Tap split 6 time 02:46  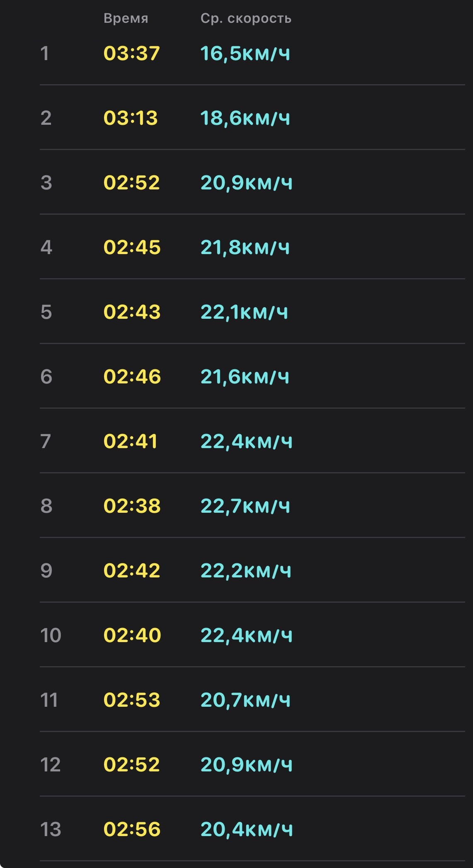click(132, 377)
